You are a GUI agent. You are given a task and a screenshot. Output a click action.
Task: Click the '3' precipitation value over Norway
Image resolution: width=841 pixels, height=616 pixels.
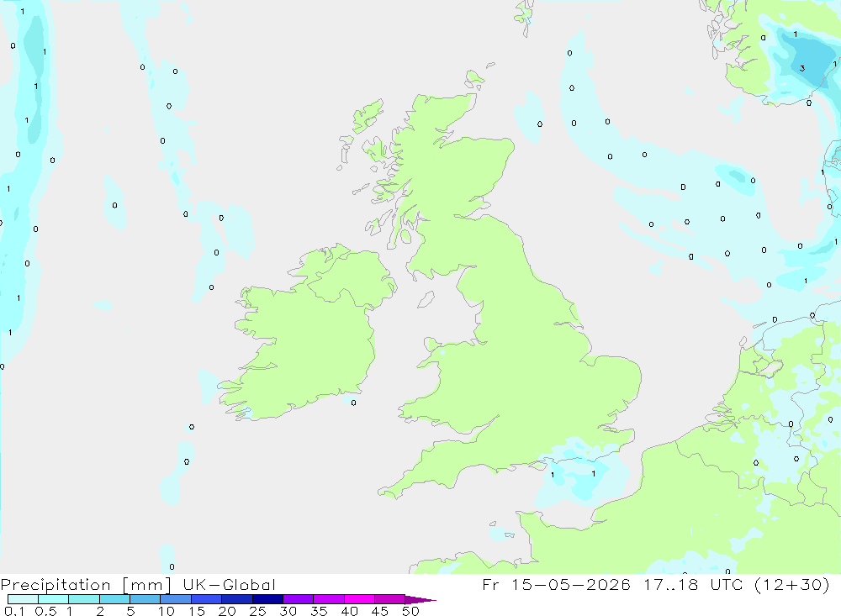pos(801,68)
